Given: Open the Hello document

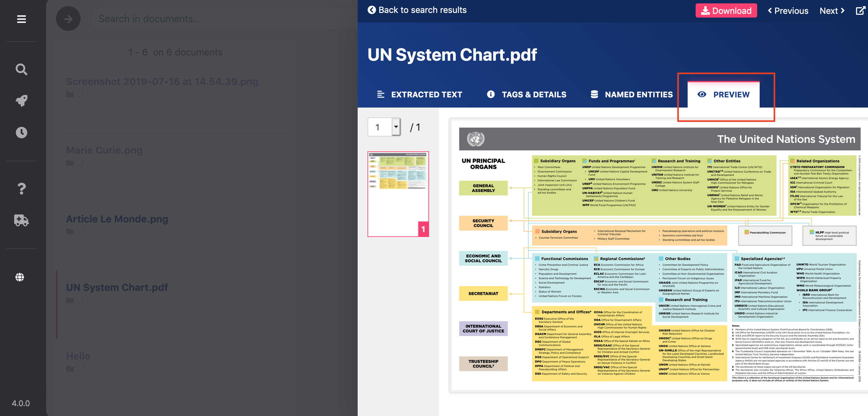Looking at the screenshot, I should [78, 356].
